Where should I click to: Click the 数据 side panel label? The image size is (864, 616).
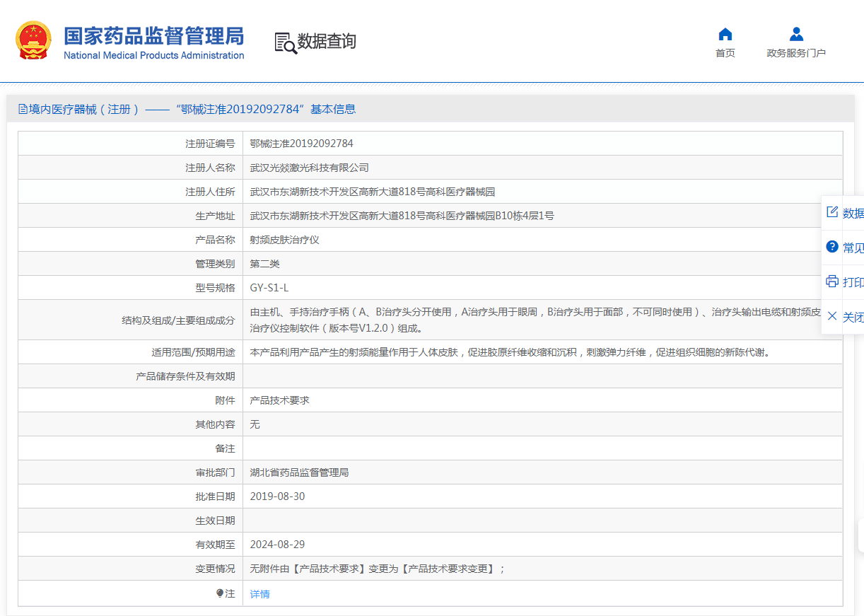tap(853, 213)
